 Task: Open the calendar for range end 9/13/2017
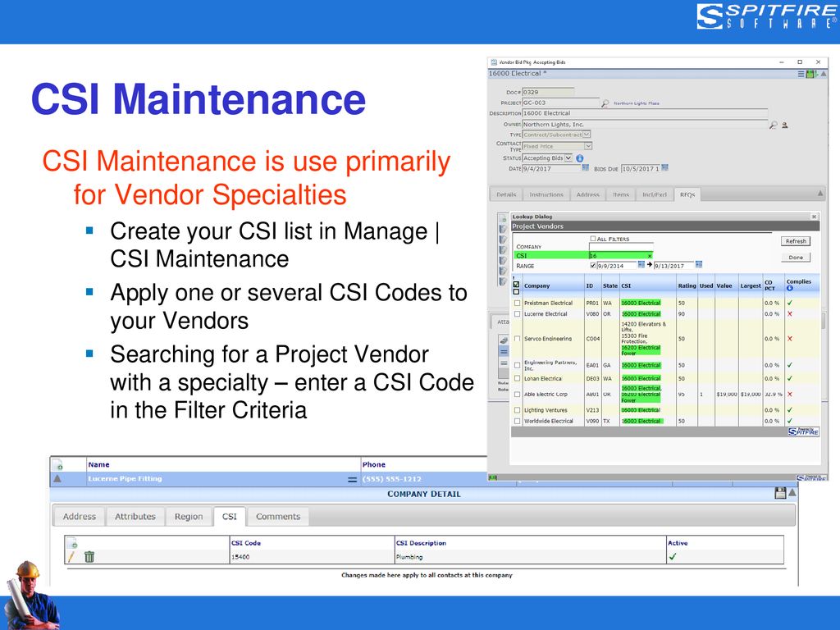coord(699,265)
